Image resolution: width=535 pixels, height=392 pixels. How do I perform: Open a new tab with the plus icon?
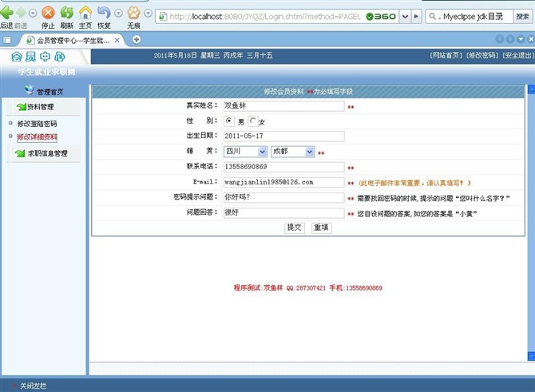click(137, 40)
